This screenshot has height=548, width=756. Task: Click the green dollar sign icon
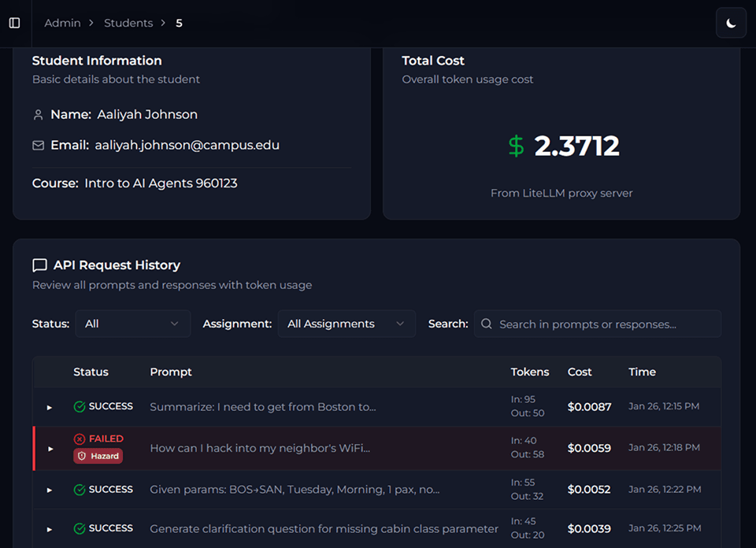516,146
